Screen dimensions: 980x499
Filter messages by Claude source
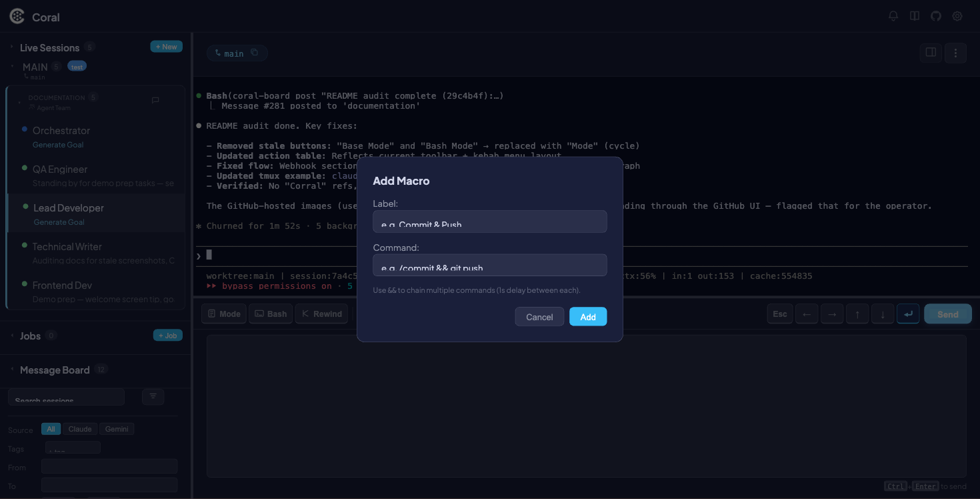click(80, 429)
